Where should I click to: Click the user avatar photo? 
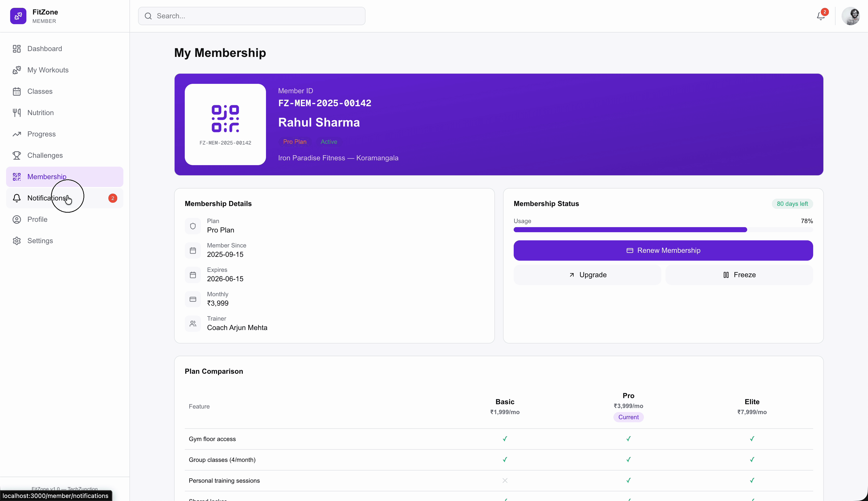850,16
